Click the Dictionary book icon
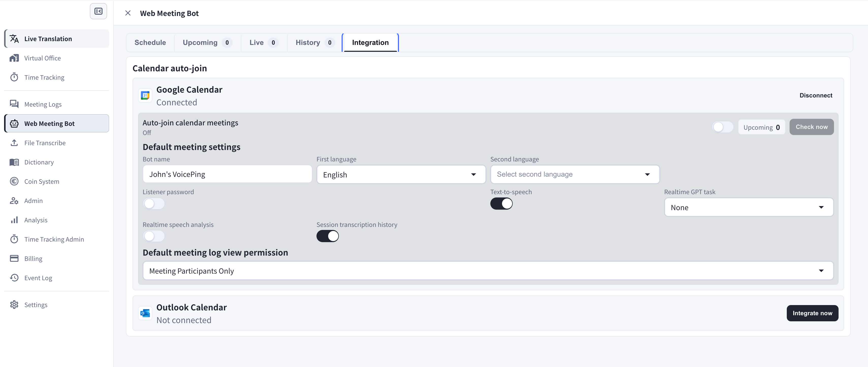Image resolution: width=868 pixels, height=367 pixels. [14, 162]
